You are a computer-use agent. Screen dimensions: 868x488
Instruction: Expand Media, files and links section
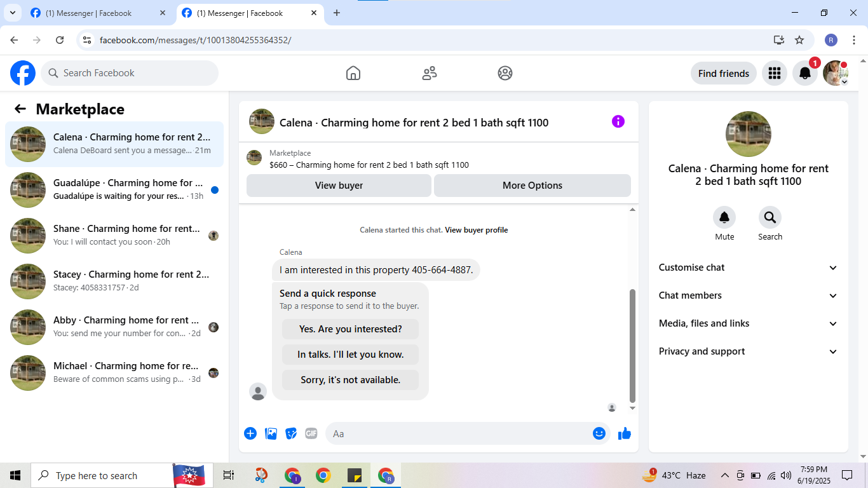point(749,323)
